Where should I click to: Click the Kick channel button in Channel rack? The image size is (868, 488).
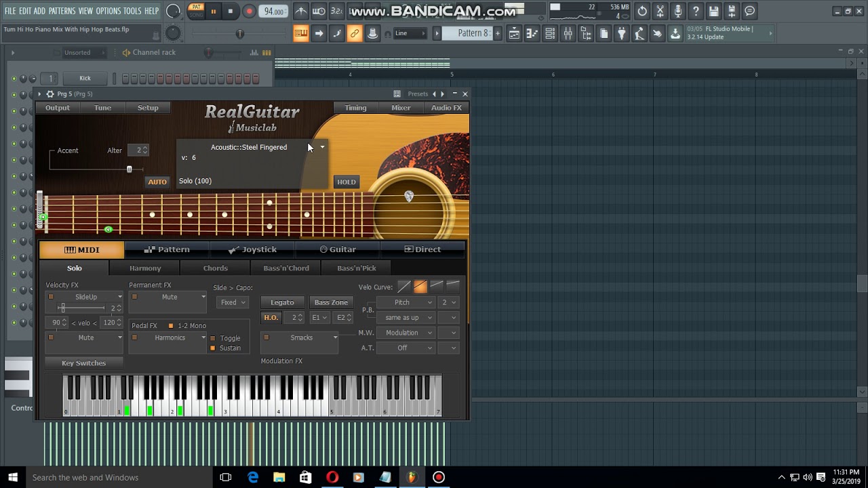85,78
